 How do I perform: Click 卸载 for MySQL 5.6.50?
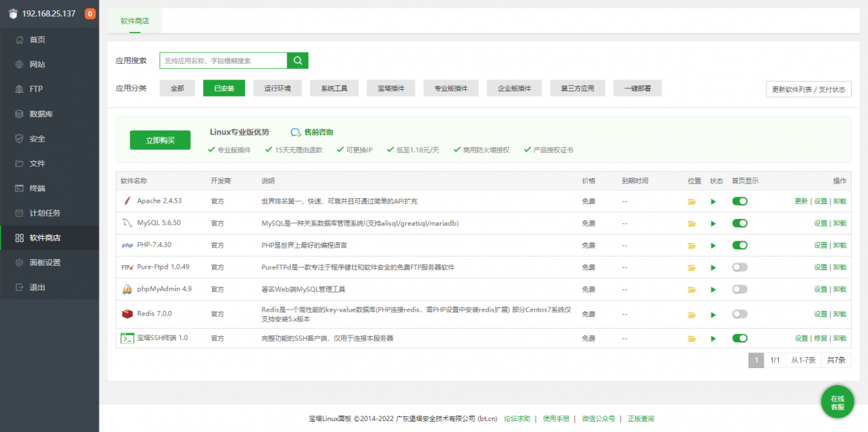pos(840,223)
